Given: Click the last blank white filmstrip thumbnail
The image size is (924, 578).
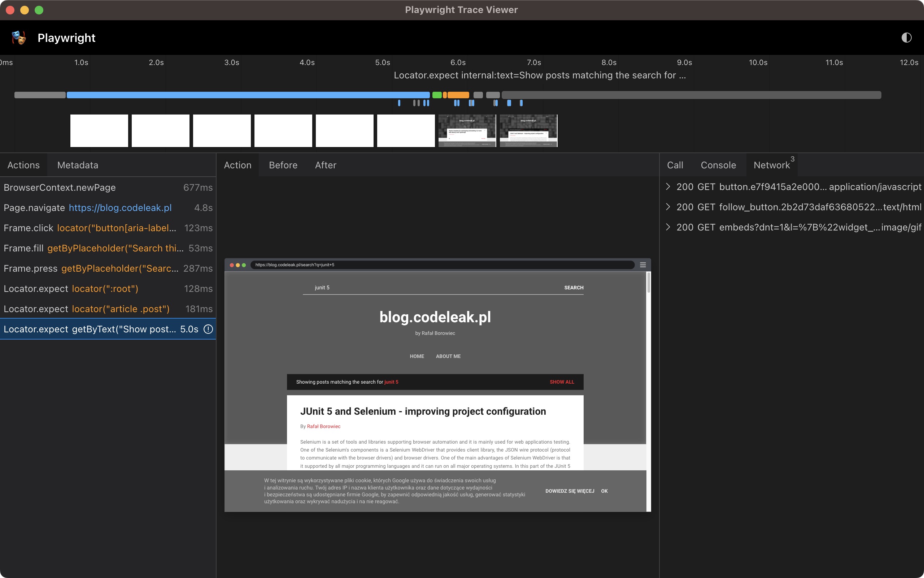Looking at the screenshot, I should (406, 130).
